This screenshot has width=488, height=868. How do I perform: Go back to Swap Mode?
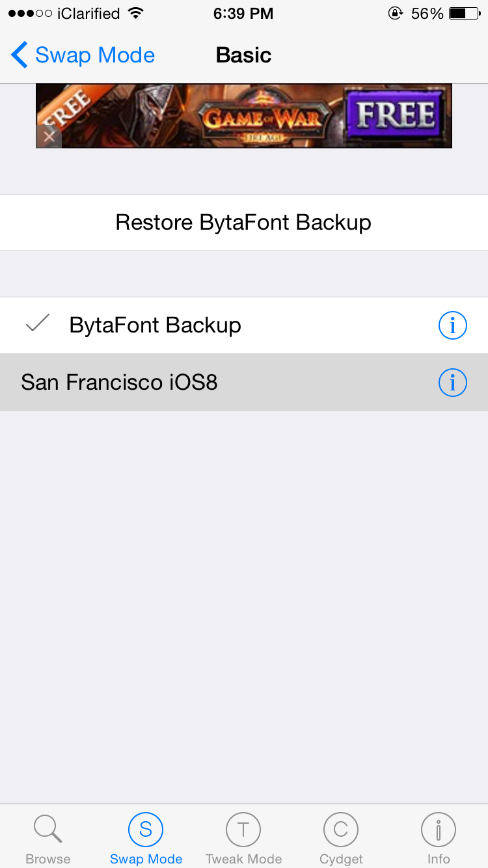tap(95, 55)
